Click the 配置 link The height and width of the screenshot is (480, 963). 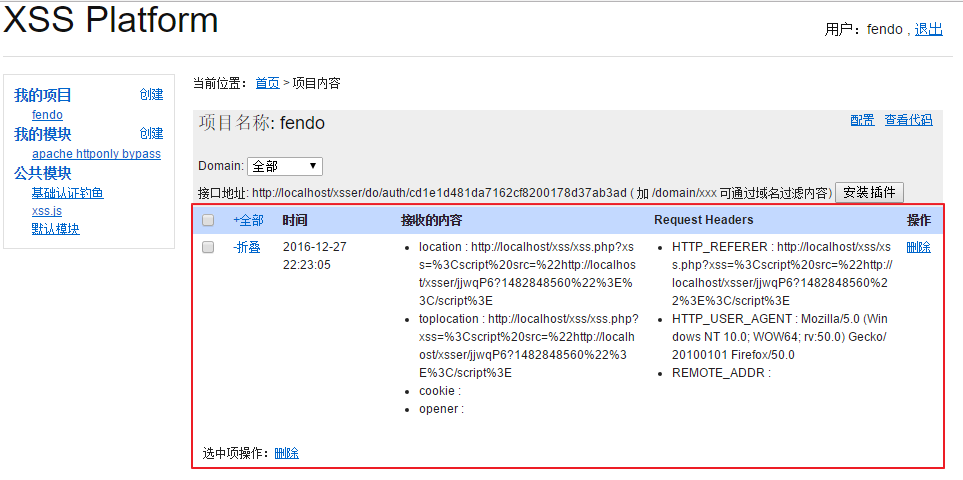(862, 120)
